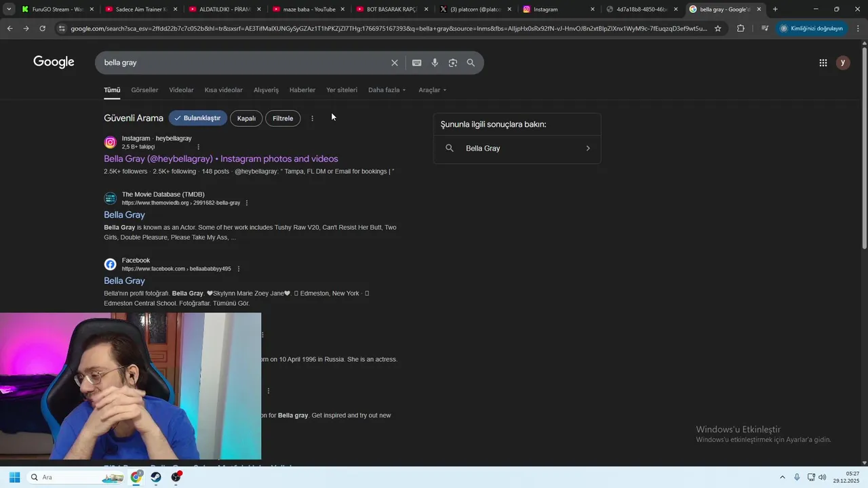Open the BOT BASARAK browser tab
Screen dimensions: 868x488
click(391, 9)
